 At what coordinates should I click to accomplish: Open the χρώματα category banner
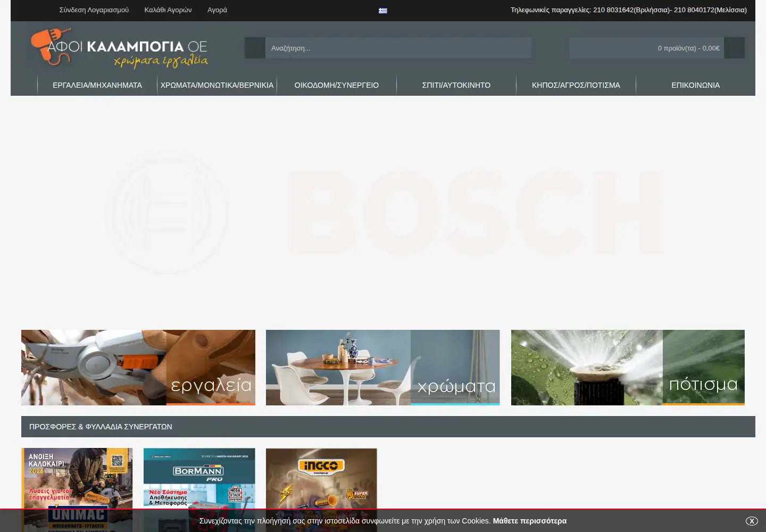click(383, 368)
